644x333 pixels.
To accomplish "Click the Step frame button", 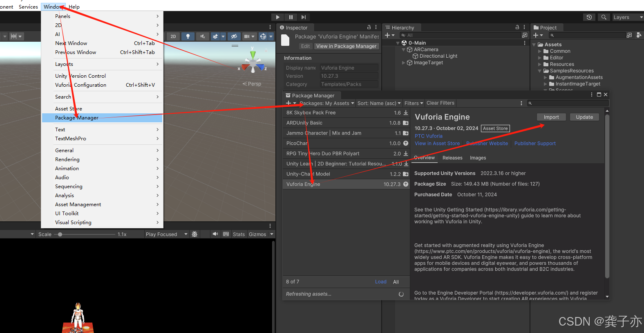I will (303, 17).
